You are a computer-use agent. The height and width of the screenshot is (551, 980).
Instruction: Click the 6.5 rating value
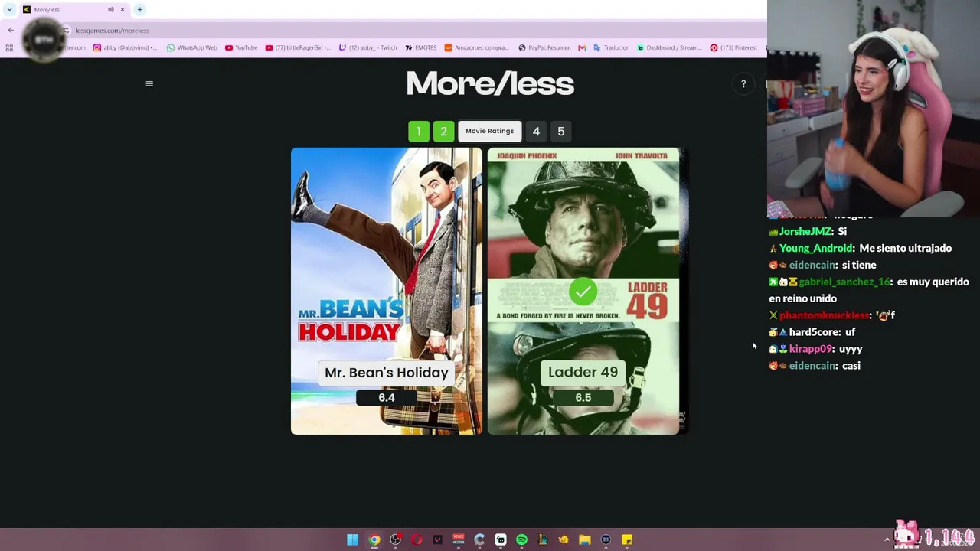point(583,398)
